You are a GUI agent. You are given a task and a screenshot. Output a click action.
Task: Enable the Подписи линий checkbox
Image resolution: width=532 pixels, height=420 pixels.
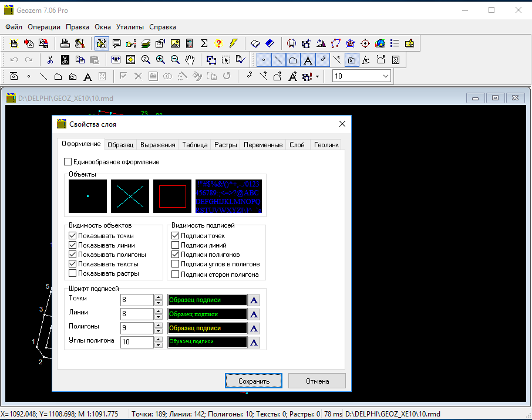tap(176, 245)
